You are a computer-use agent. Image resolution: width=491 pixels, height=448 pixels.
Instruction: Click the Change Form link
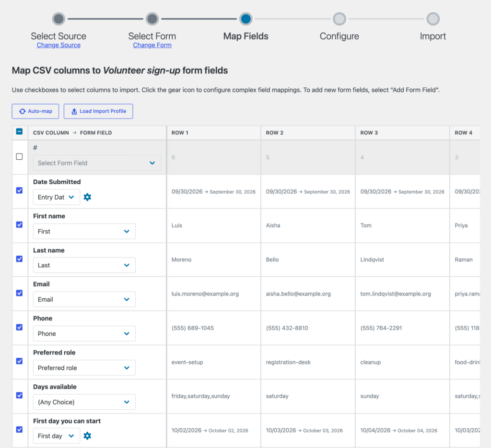(x=152, y=45)
